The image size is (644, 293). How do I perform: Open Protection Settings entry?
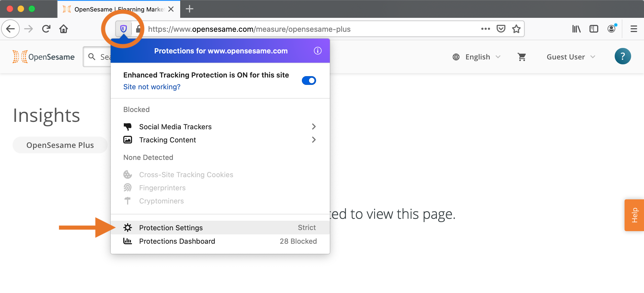click(220, 228)
